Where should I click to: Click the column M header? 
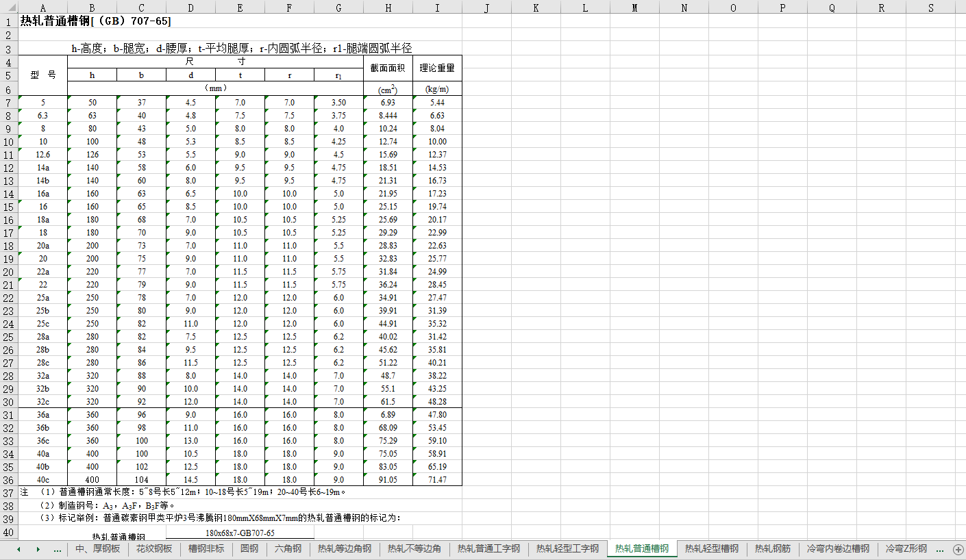[635, 8]
